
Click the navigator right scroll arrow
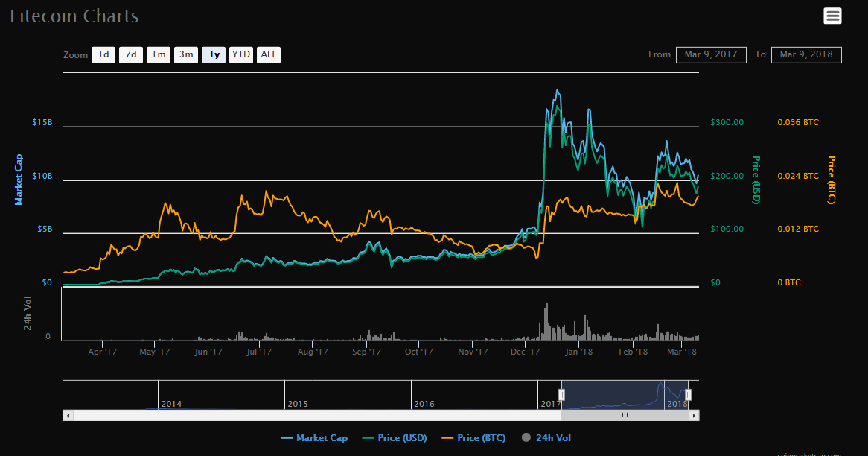pos(695,415)
